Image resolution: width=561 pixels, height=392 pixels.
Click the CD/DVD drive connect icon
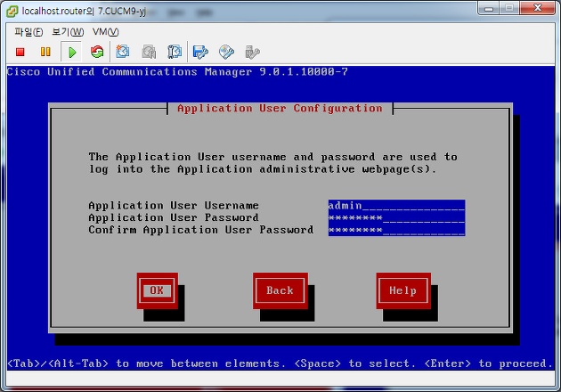click(x=226, y=52)
